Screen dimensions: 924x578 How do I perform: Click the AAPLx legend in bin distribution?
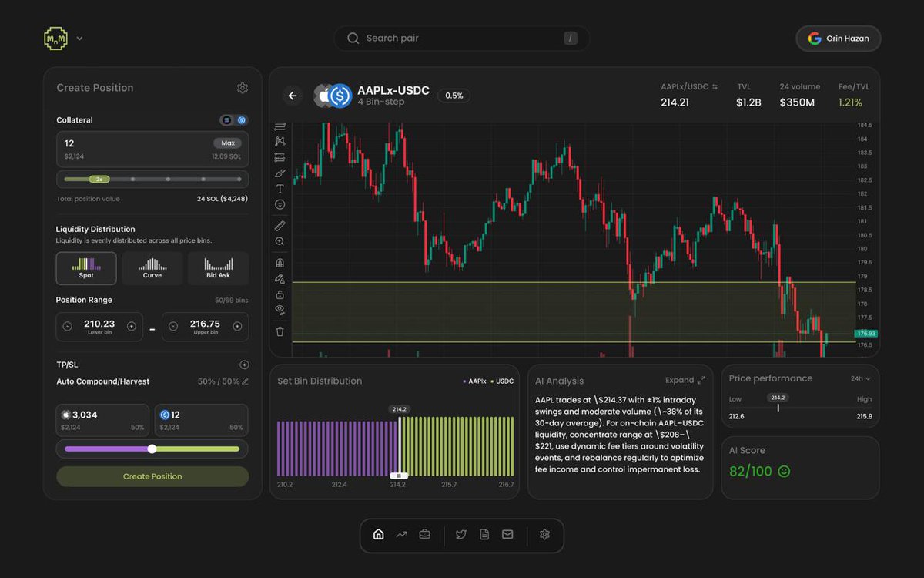click(474, 381)
